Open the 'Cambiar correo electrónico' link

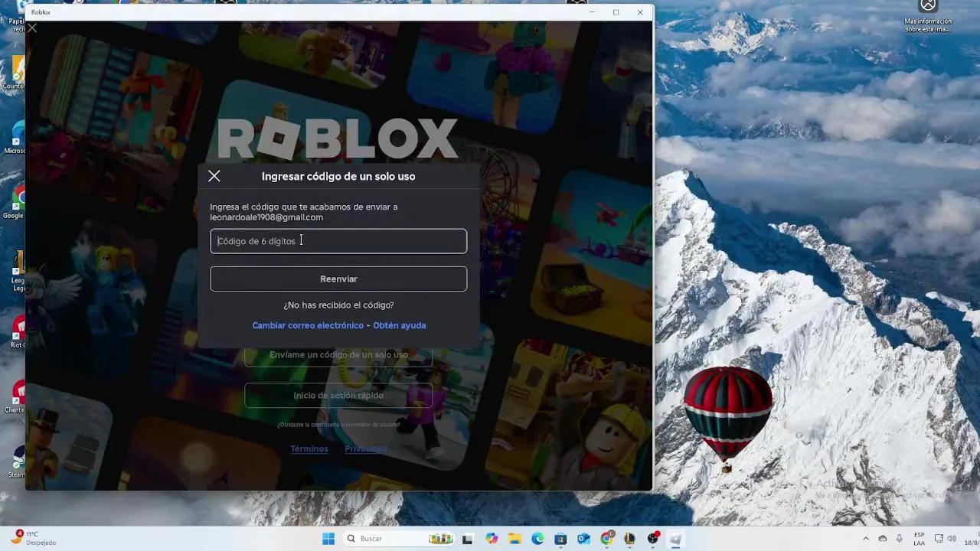pyautogui.click(x=308, y=325)
